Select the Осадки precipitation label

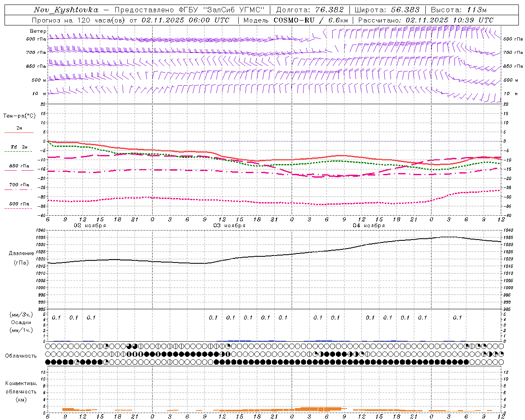21,322
